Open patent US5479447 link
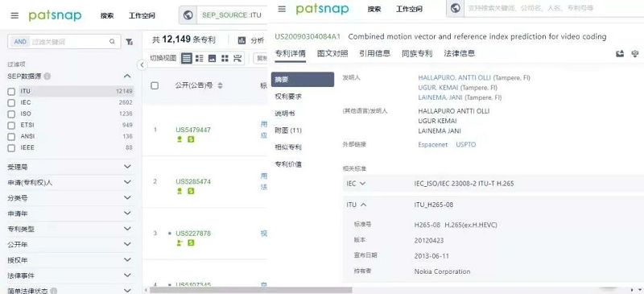The image size is (644, 294). click(x=193, y=130)
